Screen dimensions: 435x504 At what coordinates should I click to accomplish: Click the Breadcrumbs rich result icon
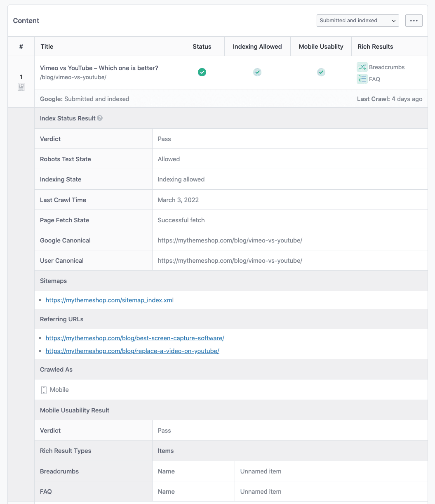pyautogui.click(x=362, y=67)
